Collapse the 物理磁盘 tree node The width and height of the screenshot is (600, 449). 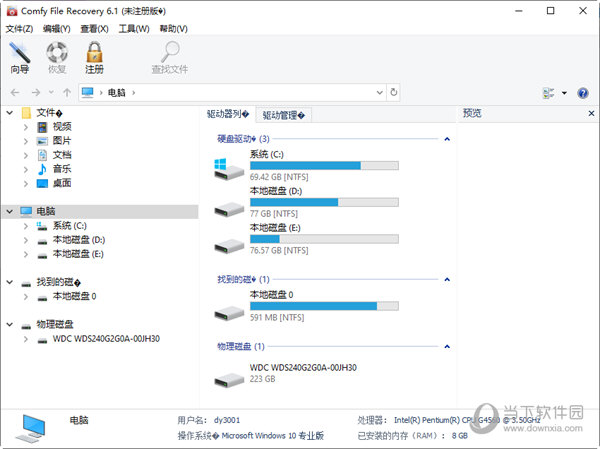pos(10,325)
